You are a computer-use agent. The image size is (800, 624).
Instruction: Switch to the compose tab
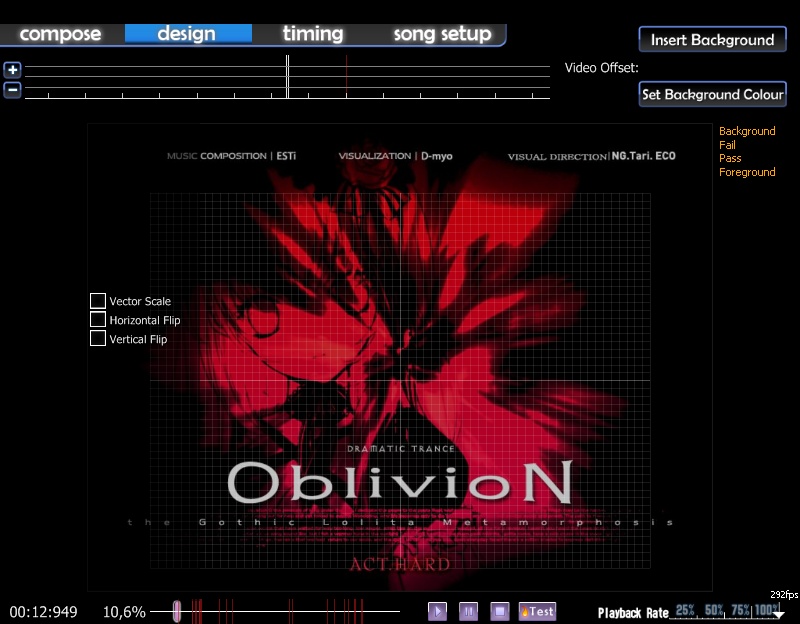61,34
